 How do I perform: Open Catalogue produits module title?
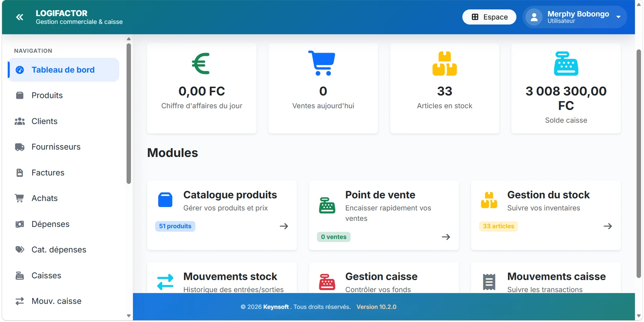(230, 195)
